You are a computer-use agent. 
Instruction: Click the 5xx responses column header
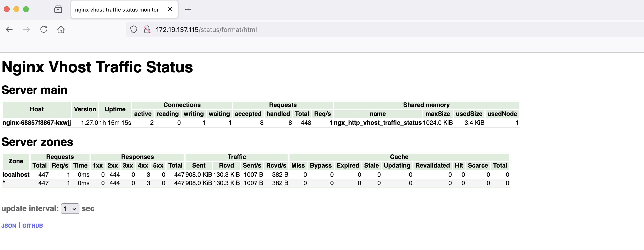click(158, 166)
